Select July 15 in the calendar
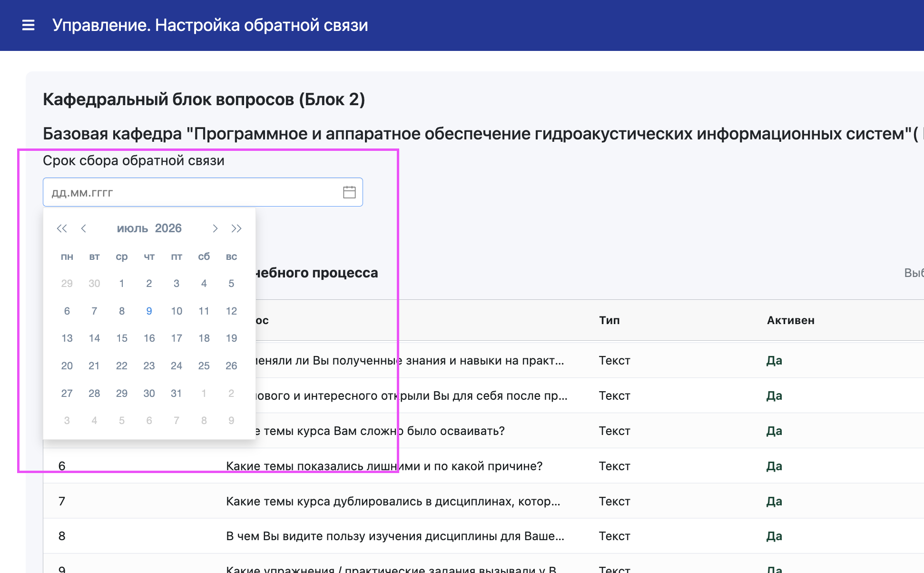The width and height of the screenshot is (924, 573). tap(122, 338)
